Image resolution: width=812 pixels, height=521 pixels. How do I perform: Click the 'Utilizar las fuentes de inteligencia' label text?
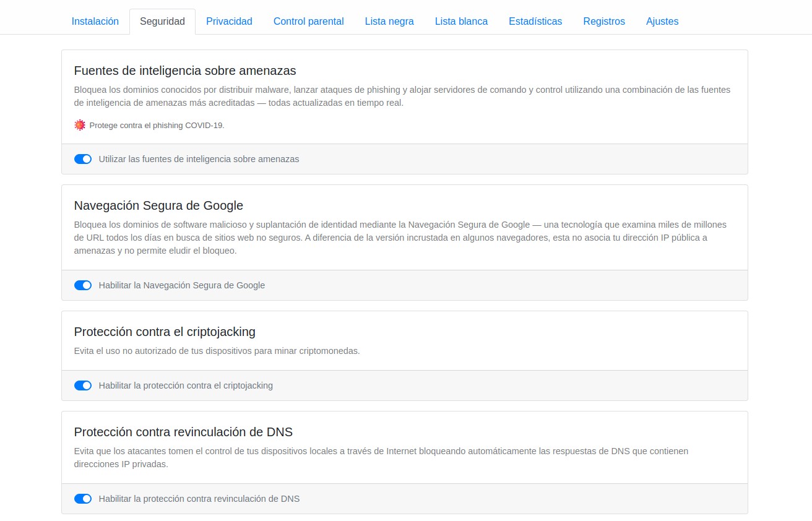[x=199, y=159]
